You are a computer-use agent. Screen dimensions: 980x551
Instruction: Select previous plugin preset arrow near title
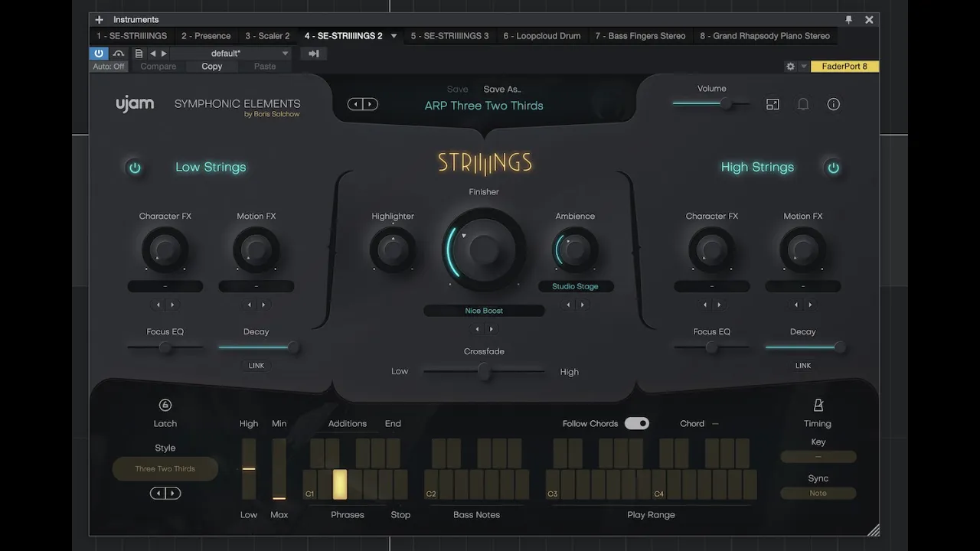pos(356,104)
